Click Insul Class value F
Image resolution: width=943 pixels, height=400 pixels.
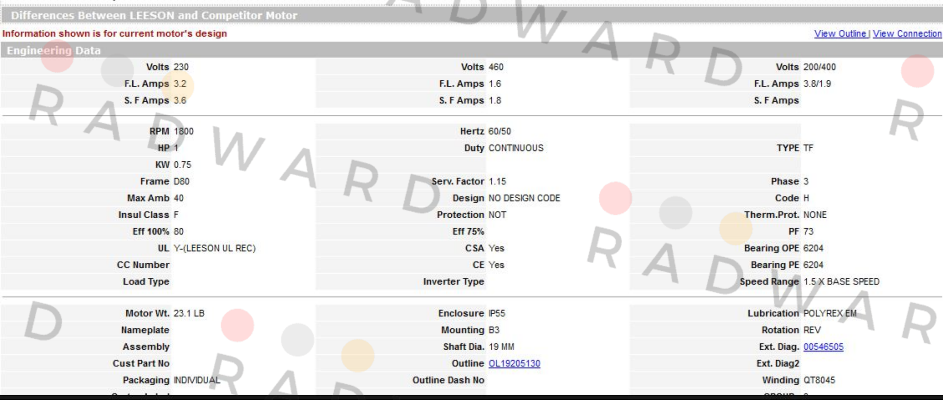[176, 215]
